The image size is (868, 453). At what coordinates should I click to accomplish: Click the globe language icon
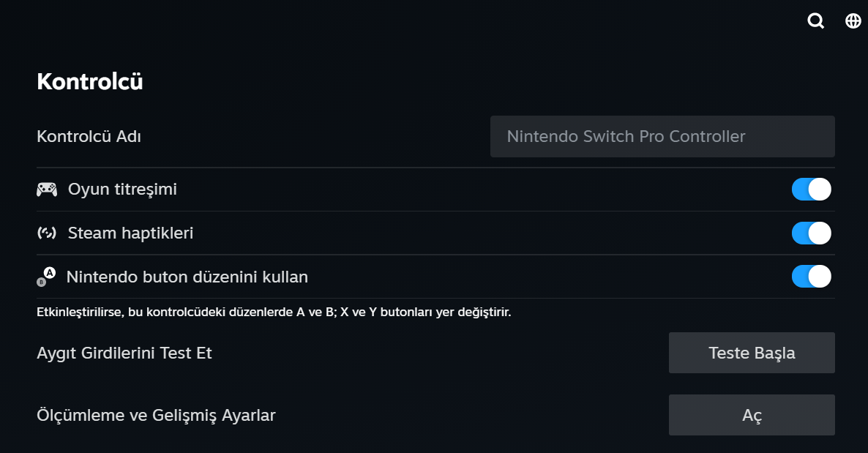tap(853, 21)
